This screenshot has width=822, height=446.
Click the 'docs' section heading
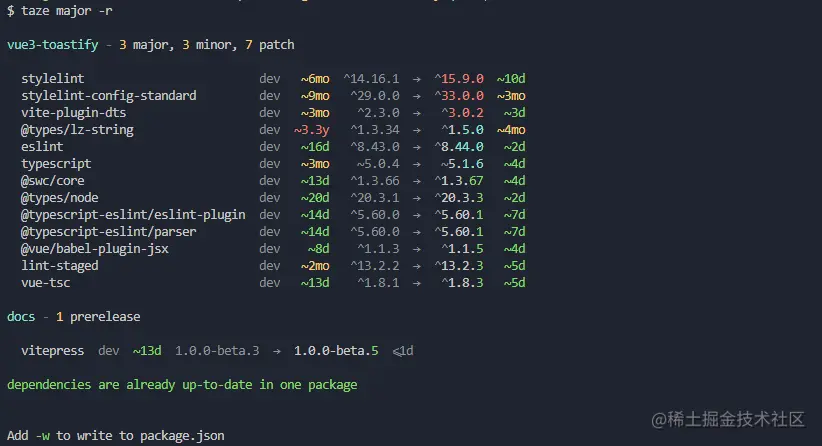(21, 316)
